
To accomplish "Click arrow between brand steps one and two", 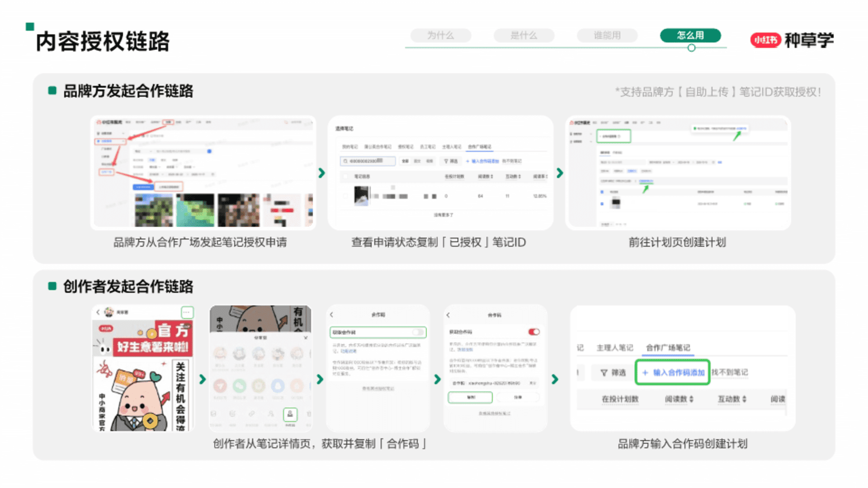I will 321,173.
